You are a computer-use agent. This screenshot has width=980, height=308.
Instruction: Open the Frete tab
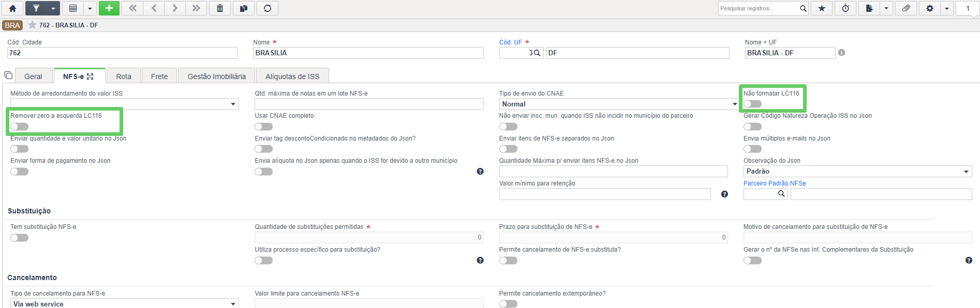tap(159, 76)
